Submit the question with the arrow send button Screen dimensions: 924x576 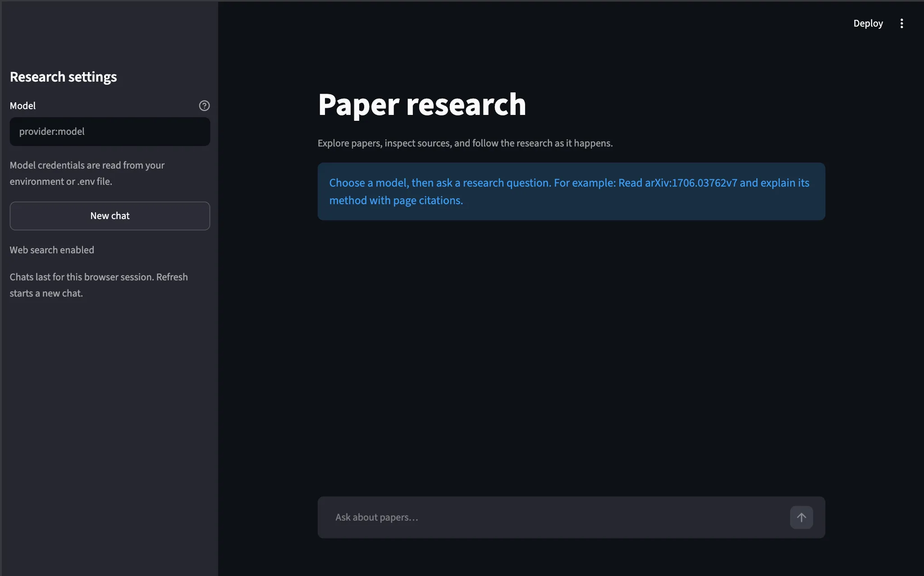click(x=801, y=517)
